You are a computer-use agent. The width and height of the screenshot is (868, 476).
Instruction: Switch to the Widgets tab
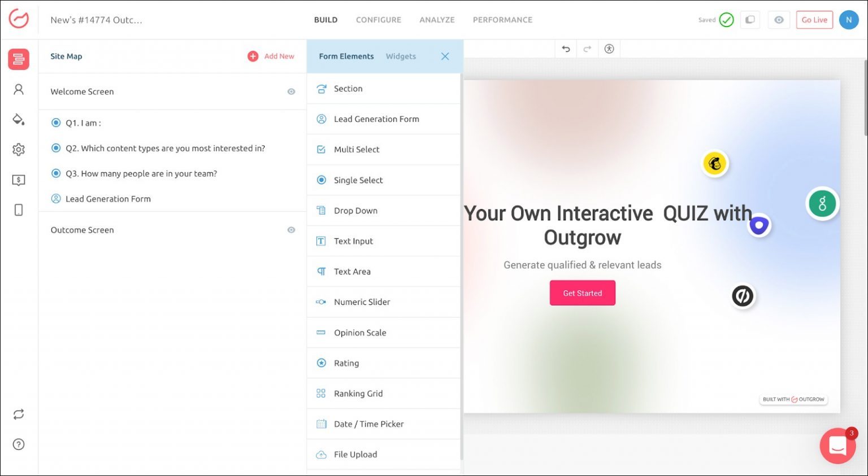click(x=401, y=56)
